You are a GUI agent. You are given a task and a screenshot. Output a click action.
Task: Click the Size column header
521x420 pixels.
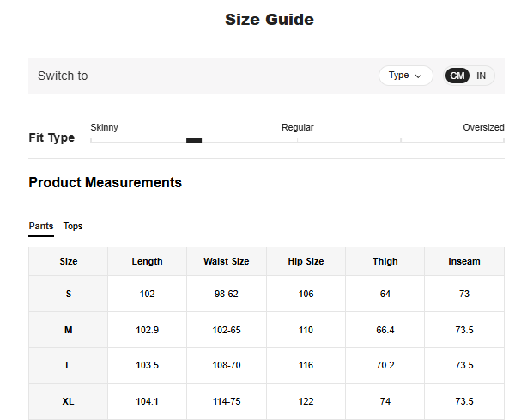click(x=69, y=261)
